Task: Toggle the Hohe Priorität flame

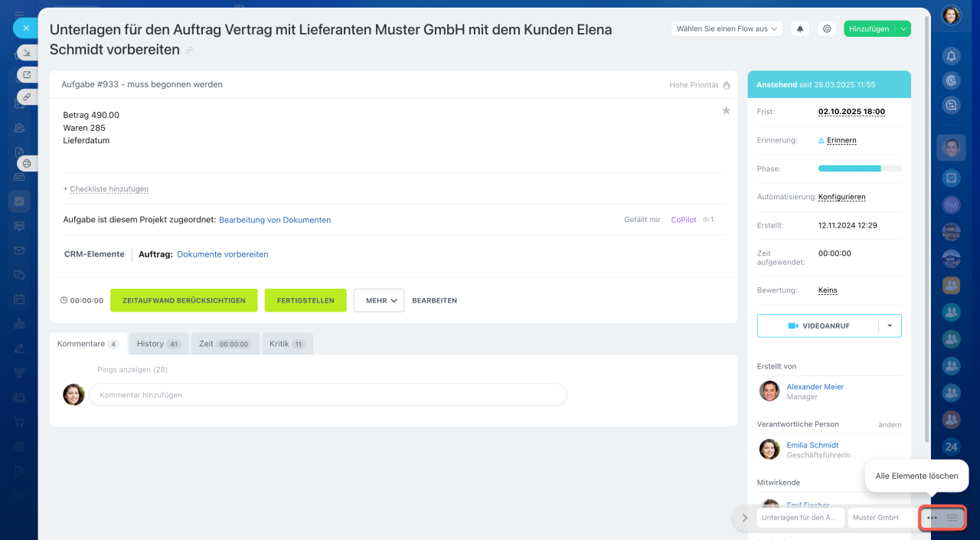Action: pyautogui.click(x=727, y=85)
